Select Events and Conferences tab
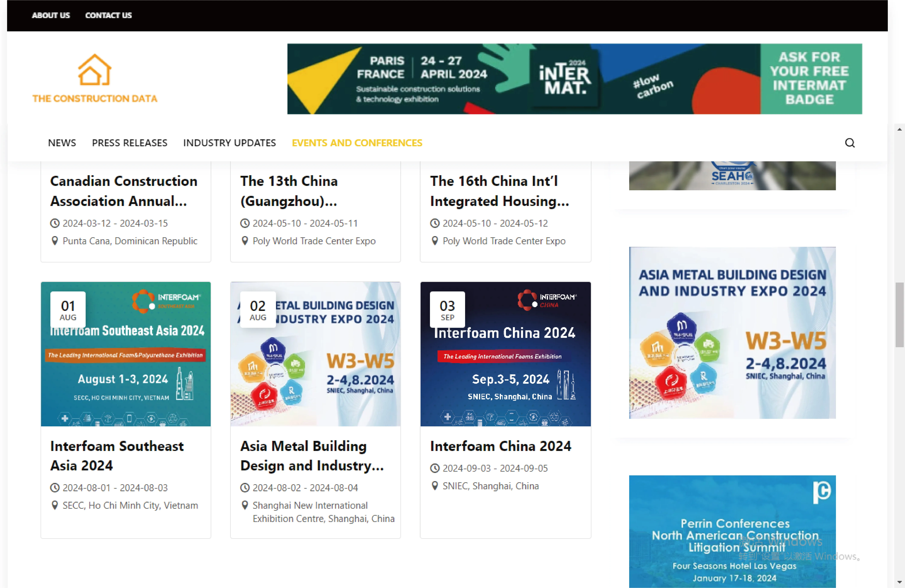Viewport: 905px width, 588px height. 357,143
